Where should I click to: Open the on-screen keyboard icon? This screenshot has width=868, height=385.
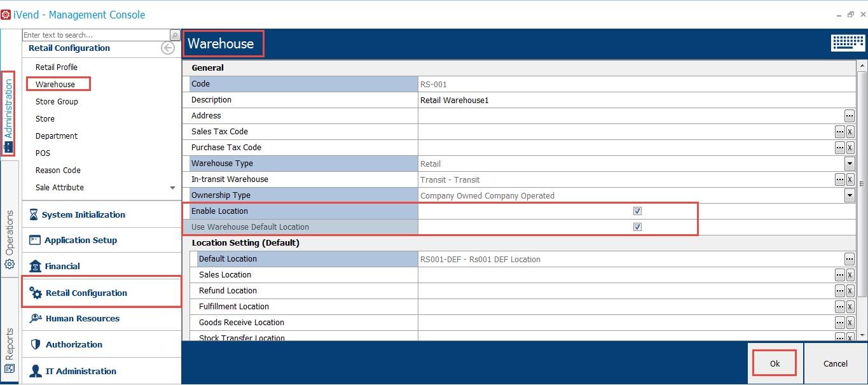(x=848, y=43)
